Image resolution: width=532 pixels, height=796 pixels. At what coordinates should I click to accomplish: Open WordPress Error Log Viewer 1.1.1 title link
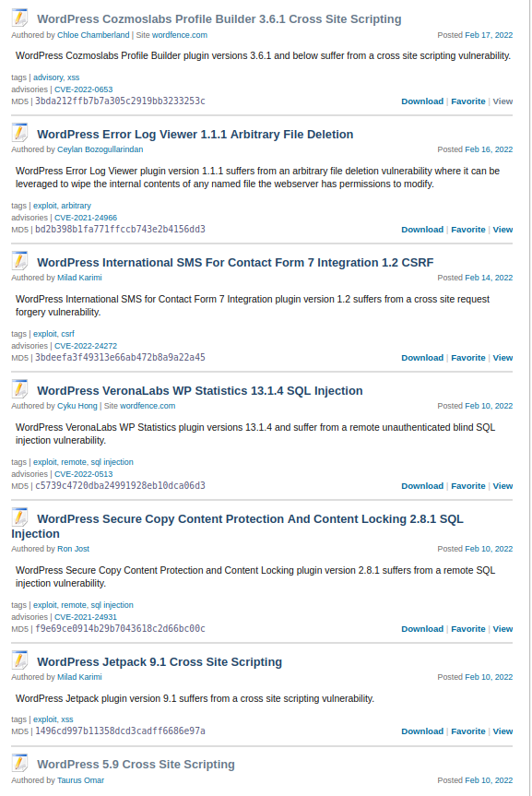[x=195, y=135]
